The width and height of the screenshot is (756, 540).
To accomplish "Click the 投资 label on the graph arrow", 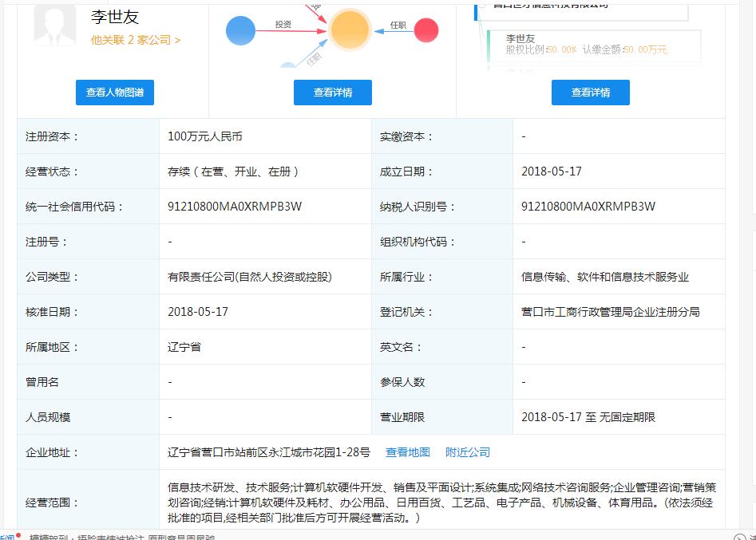I will (283, 25).
